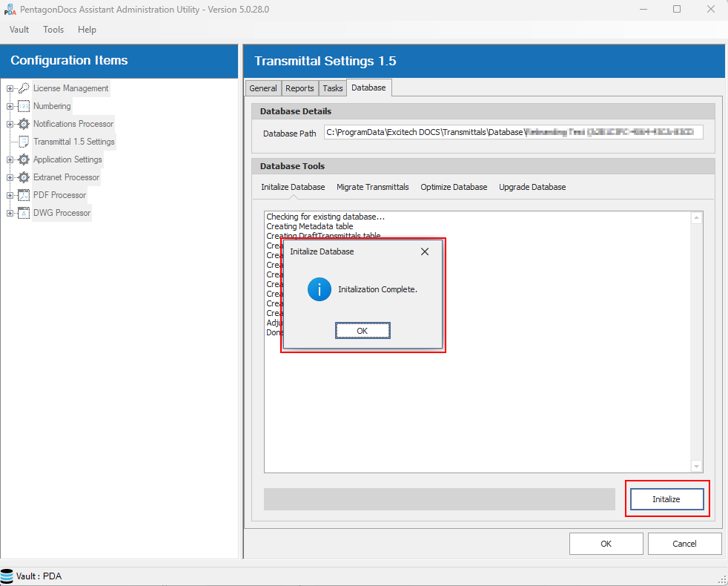Screen dimensions: 728x586
Task: Close the Initalize Database message box
Action: pyautogui.click(x=425, y=251)
